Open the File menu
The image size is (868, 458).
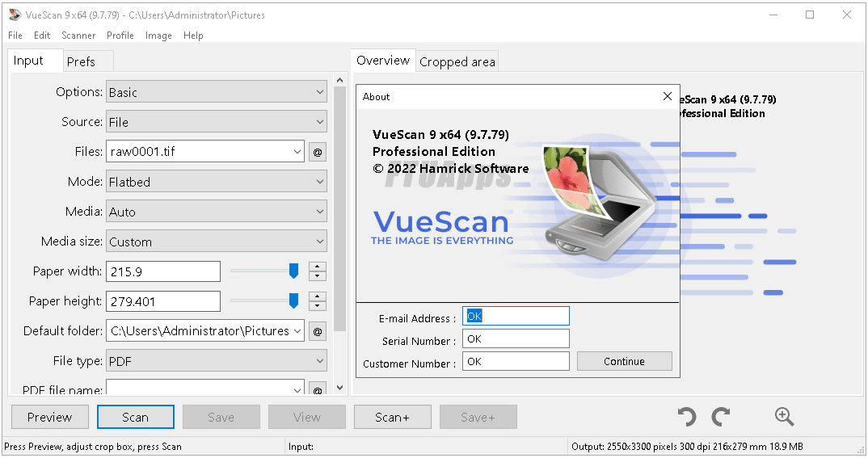point(15,36)
